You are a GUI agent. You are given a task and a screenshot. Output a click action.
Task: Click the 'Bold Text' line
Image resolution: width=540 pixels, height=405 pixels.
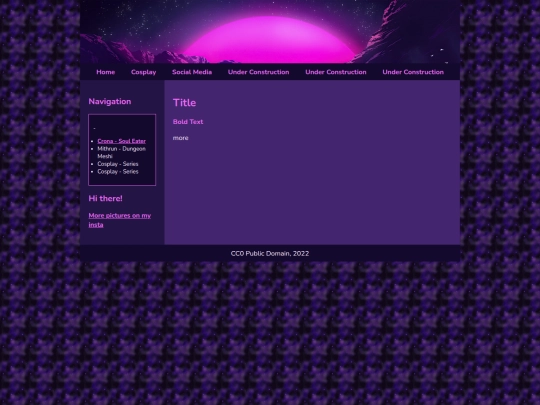click(188, 122)
